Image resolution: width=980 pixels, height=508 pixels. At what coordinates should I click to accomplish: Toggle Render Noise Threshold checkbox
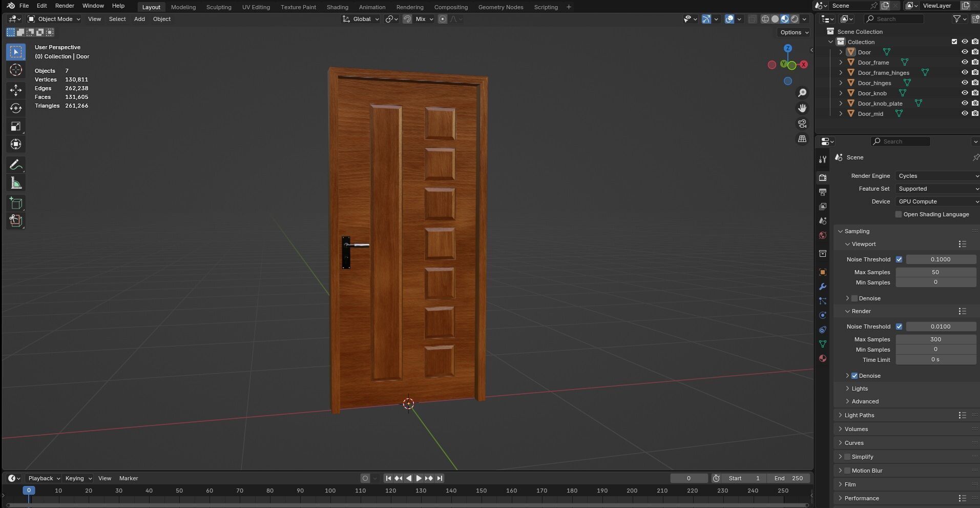click(x=899, y=327)
